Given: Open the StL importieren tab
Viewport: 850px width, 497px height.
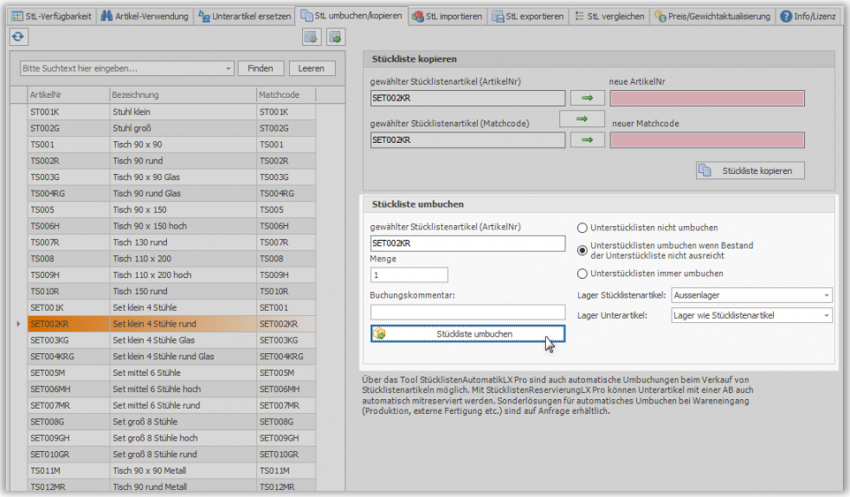Looking at the screenshot, I should 447,16.
